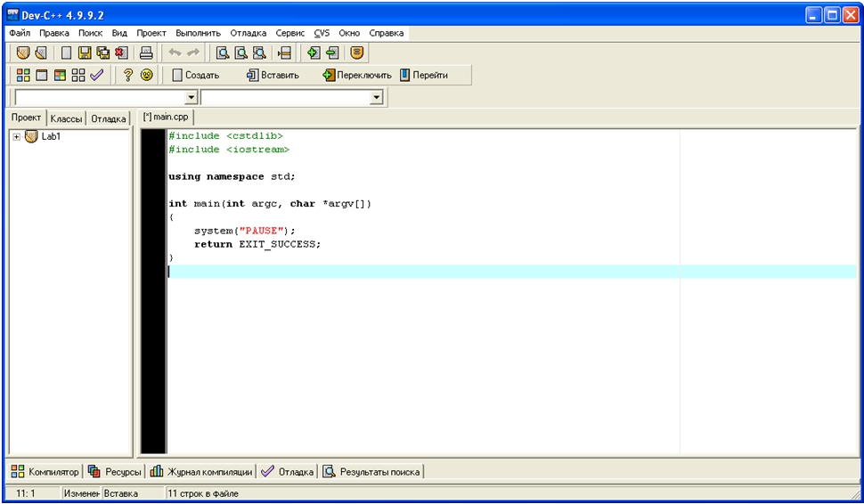
Task: Click the Project Options shield icon
Action: [357, 53]
